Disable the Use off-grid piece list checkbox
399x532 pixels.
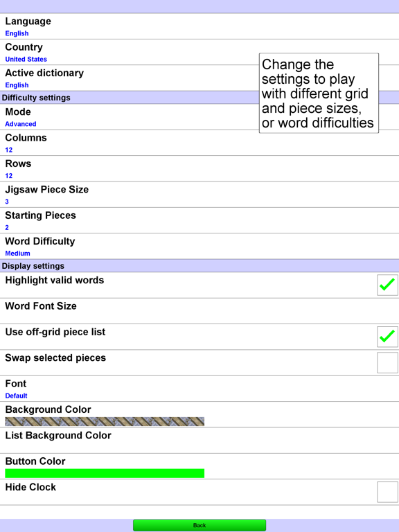[x=387, y=337]
